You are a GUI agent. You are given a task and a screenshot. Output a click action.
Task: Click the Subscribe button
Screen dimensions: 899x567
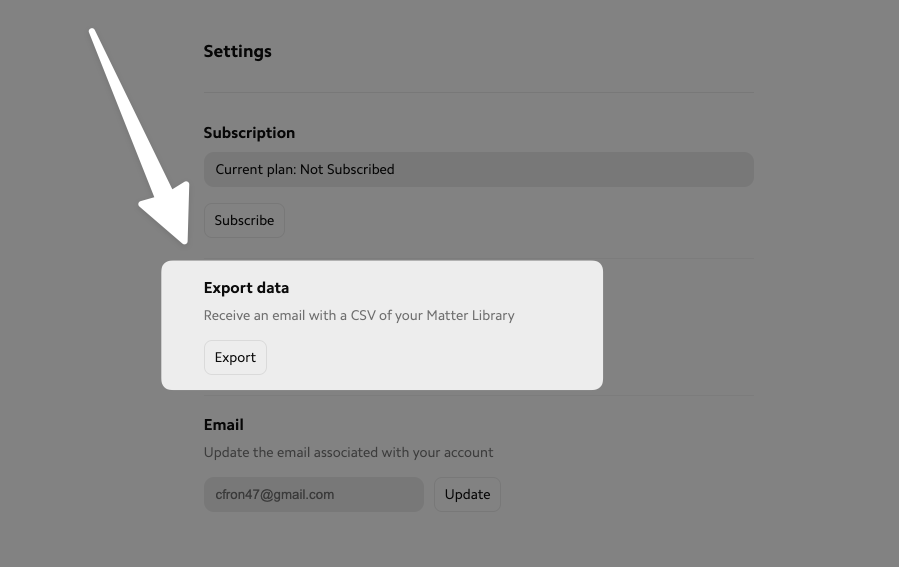[x=244, y=221]
